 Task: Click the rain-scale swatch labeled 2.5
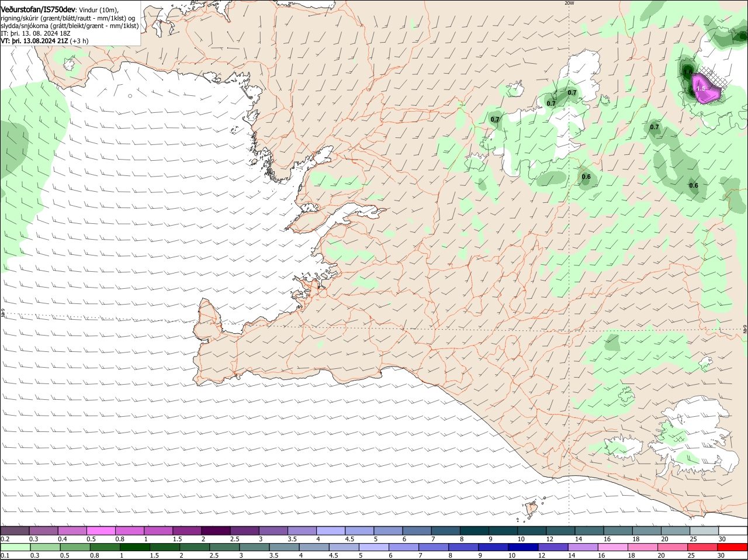pos(224,547)
